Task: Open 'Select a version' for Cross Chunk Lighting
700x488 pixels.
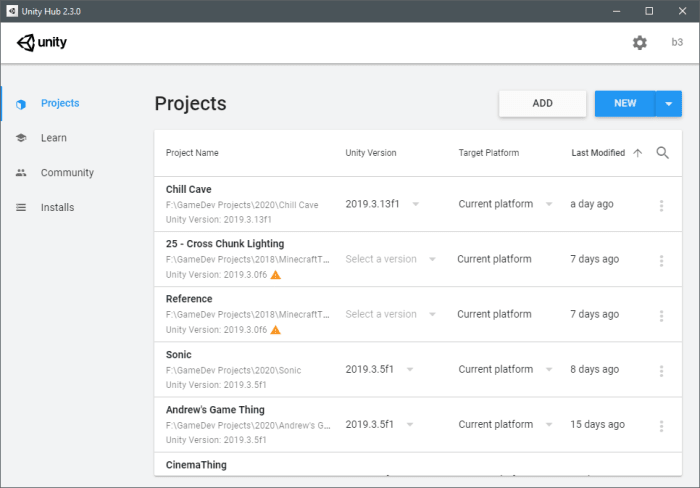Action: (390, 259)
